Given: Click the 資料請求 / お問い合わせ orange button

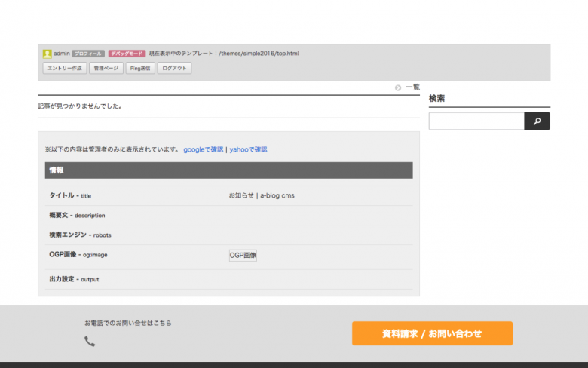Looking at the screenshot, I should click(x=432, y=333).
